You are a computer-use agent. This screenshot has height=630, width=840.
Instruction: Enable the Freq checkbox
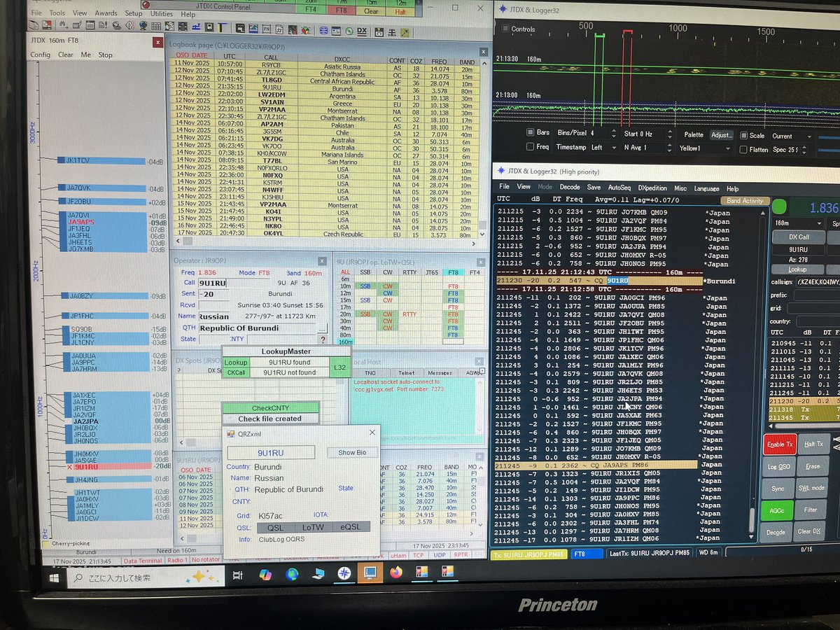click(528, 148)
